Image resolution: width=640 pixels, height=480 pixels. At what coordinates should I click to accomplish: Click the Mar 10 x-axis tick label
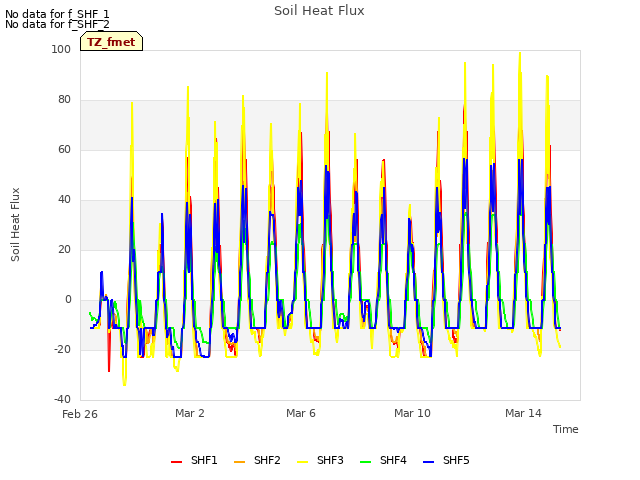pyautogui.click(x=412, y=413)
